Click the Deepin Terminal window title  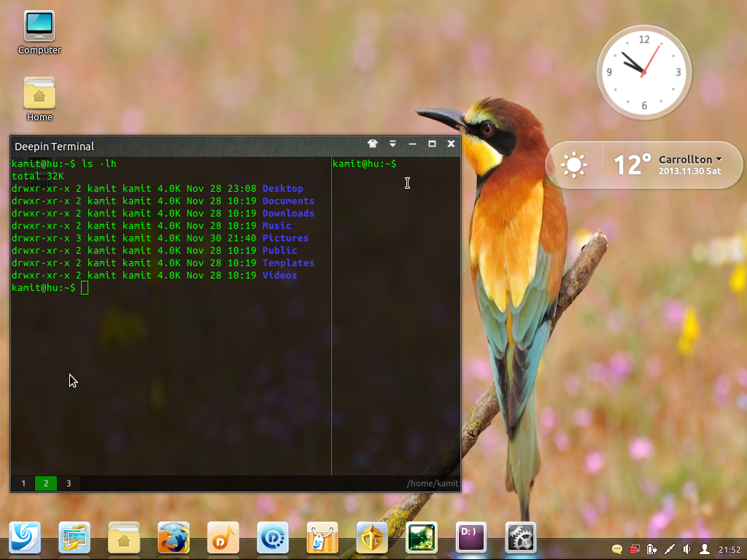tap(54, 147)
